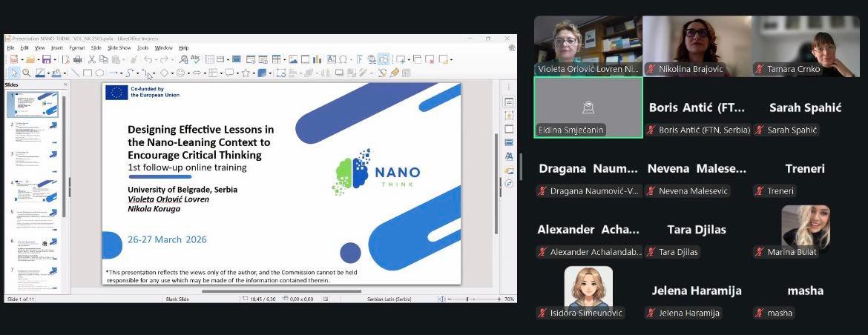
Task: Select Eldina Smječanin's video tile
Action: tap(588, 107)
